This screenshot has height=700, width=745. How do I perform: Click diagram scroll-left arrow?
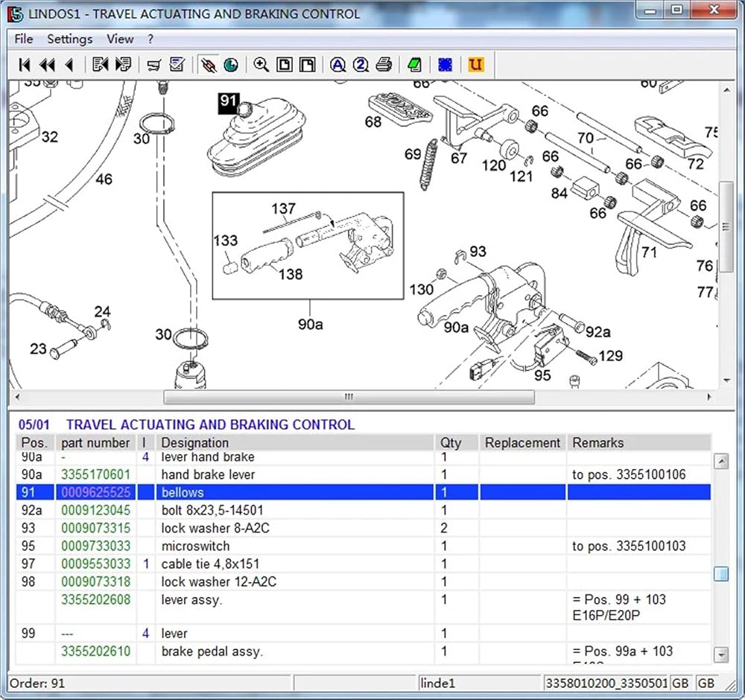pos(16,397)
